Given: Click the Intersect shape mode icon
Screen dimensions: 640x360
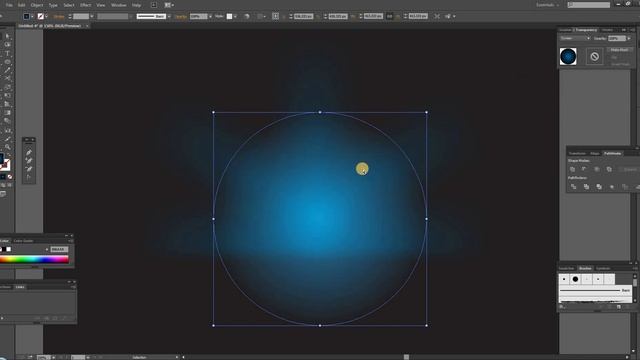Looking at the screenshot, I should coord(597,169).
